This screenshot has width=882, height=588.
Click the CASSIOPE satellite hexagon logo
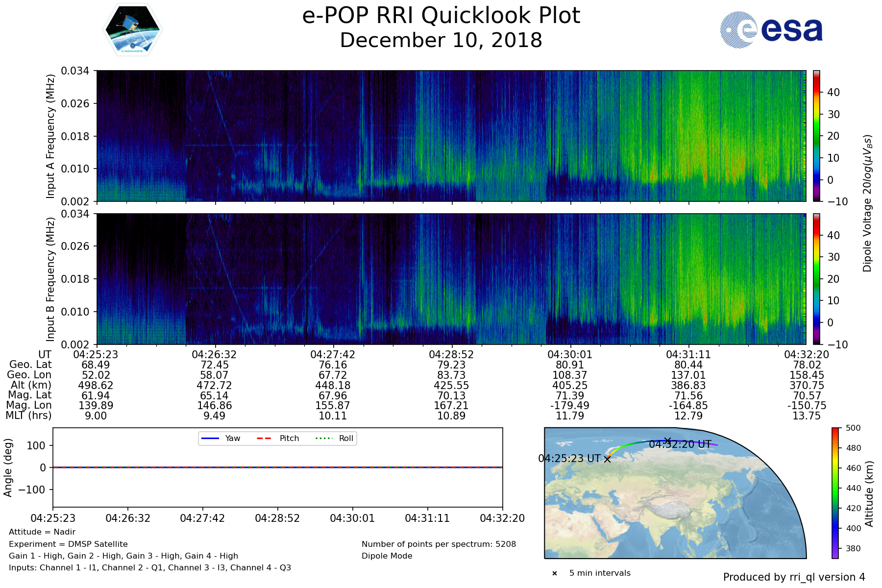pyautogui.click(x=132, y=30)
